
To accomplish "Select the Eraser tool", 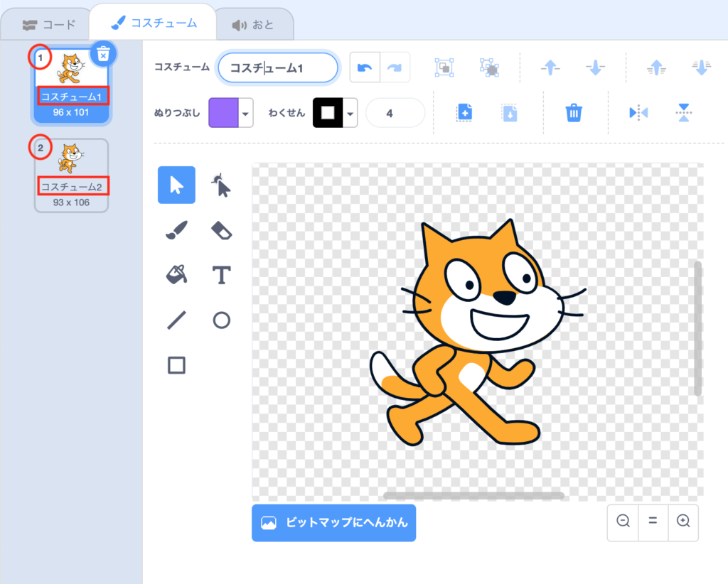I will pos(222,230).
